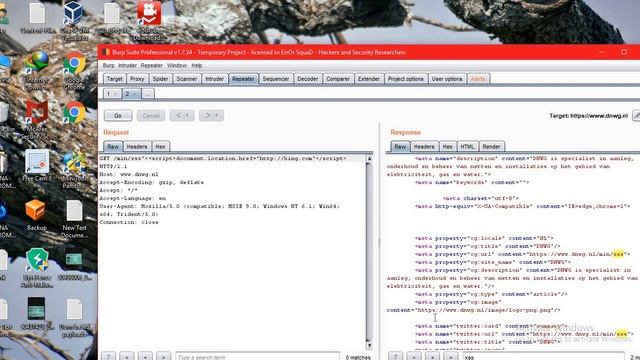
Task: Click edit target pencil icon
Action: 636,116
